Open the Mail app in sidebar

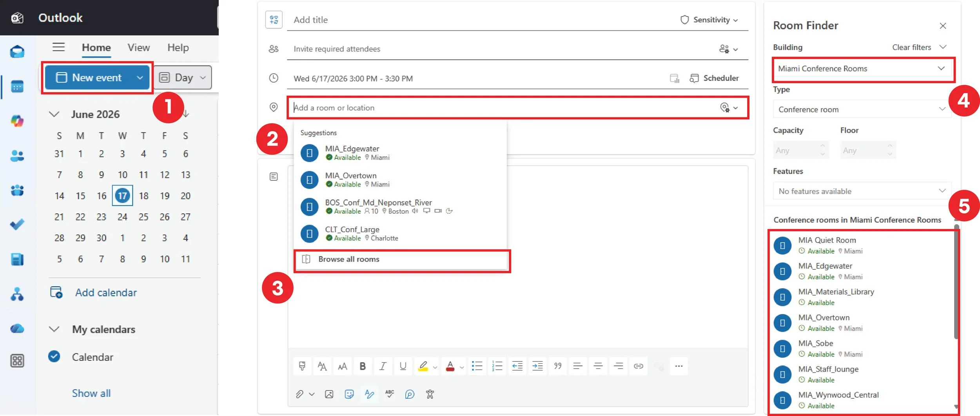pos(17,51)
